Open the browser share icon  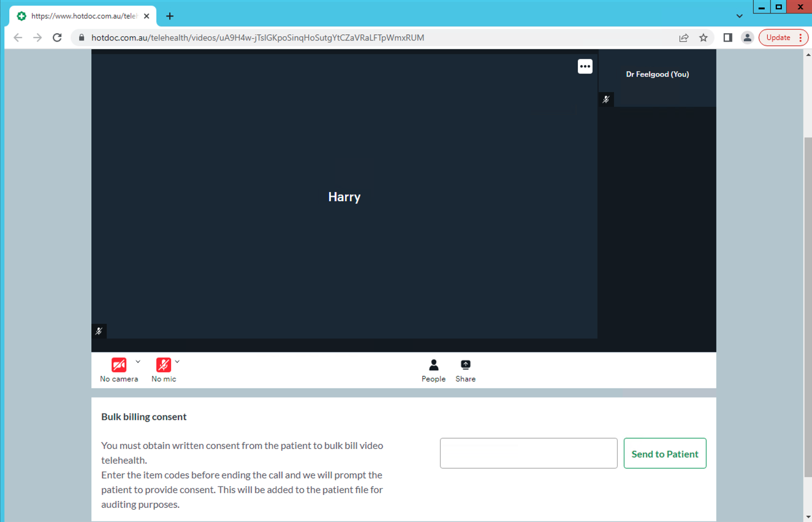683,37
